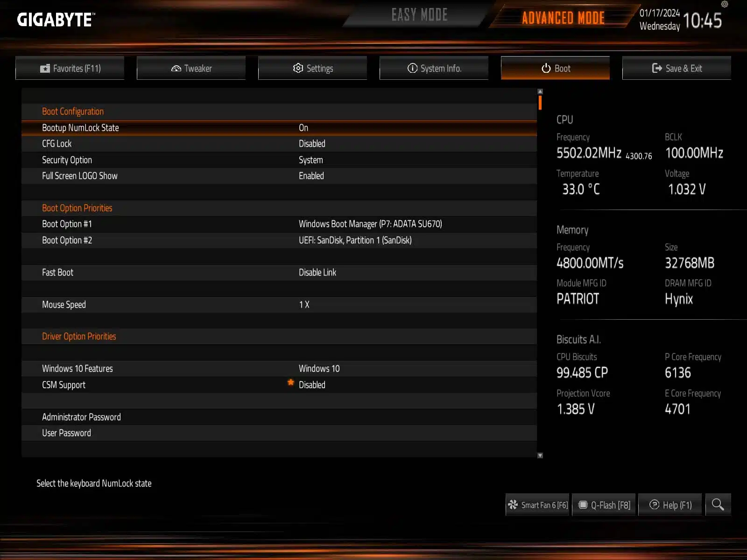Screen dimensions: 747x560
Task: Click the orange scrollbar thumb
Action: click(x=540, y=103)
